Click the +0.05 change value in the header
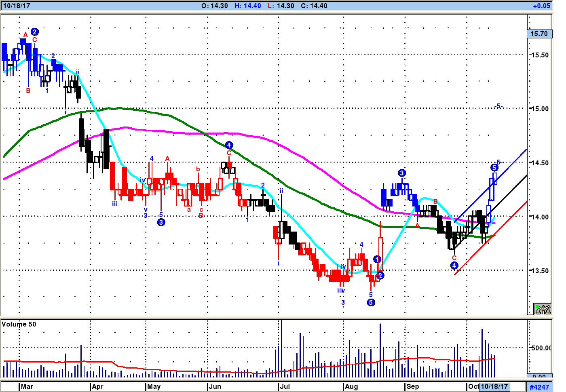Image resolution: width=566 pixels, height=392 pixels. [541, 6]
